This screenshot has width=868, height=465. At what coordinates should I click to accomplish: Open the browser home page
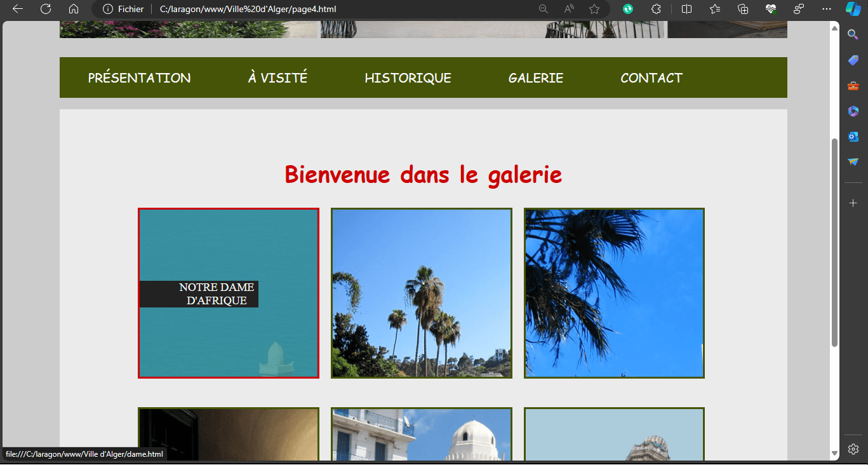click(74, 9)
